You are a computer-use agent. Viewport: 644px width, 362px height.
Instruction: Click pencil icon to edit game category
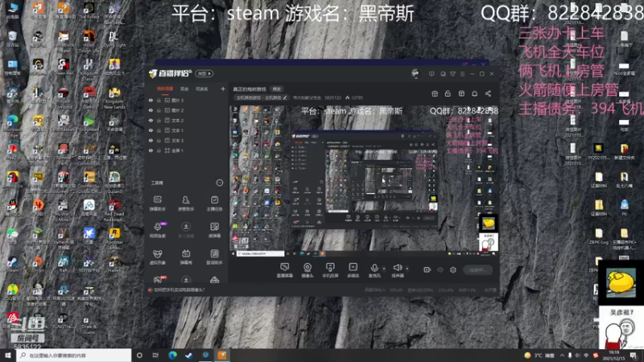285,97
